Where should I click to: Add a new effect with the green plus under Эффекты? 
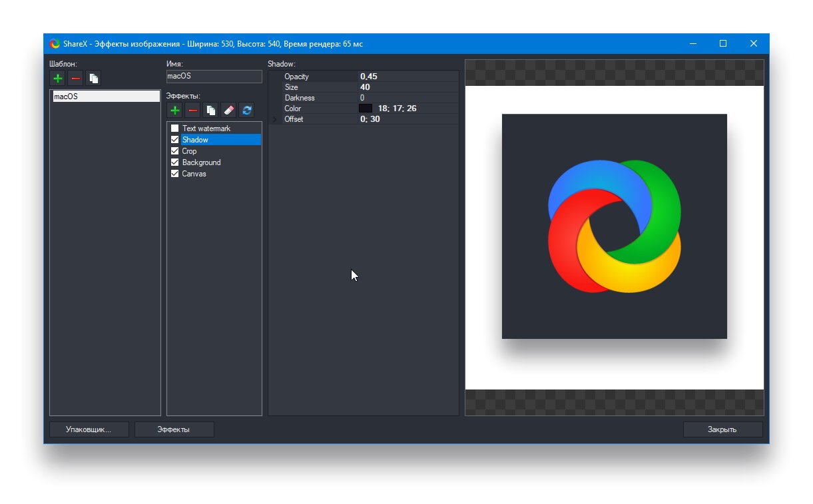(x=175, y=111)
